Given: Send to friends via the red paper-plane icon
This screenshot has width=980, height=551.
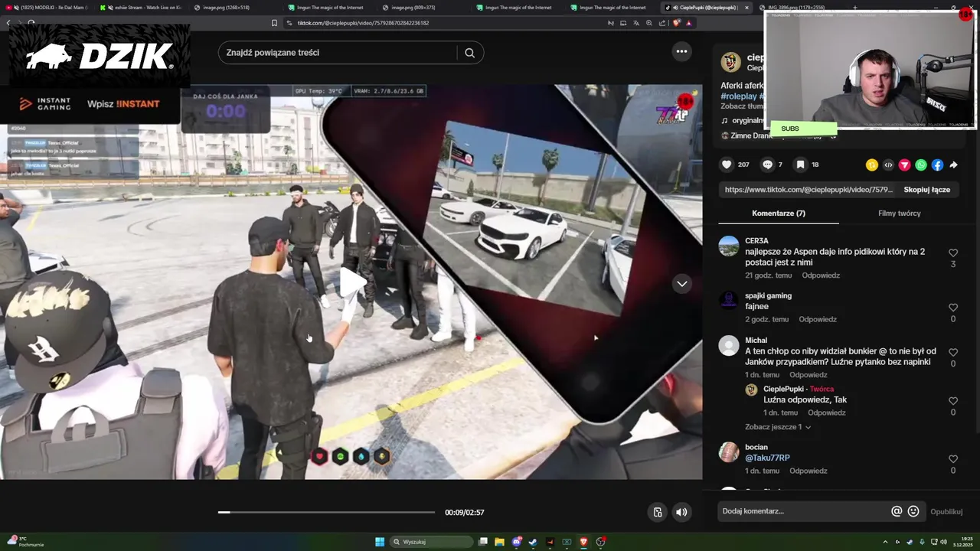Looking at the screenshot, I should coord(904,165).
